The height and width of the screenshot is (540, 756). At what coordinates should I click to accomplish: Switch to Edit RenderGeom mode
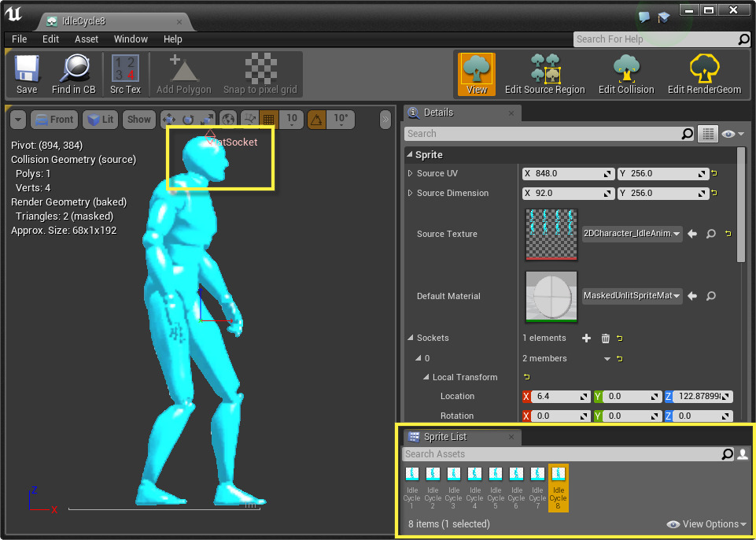point(704,69)
